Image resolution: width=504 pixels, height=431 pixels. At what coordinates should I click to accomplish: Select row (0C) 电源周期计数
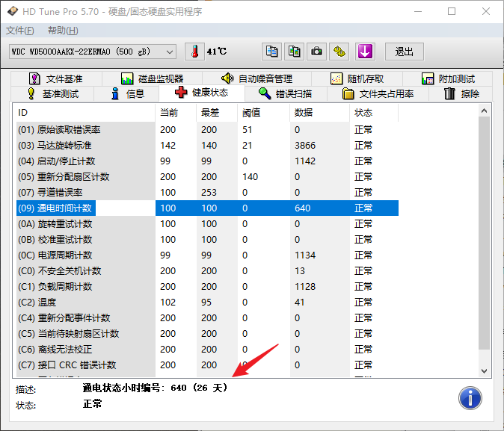tap(207, 255)
